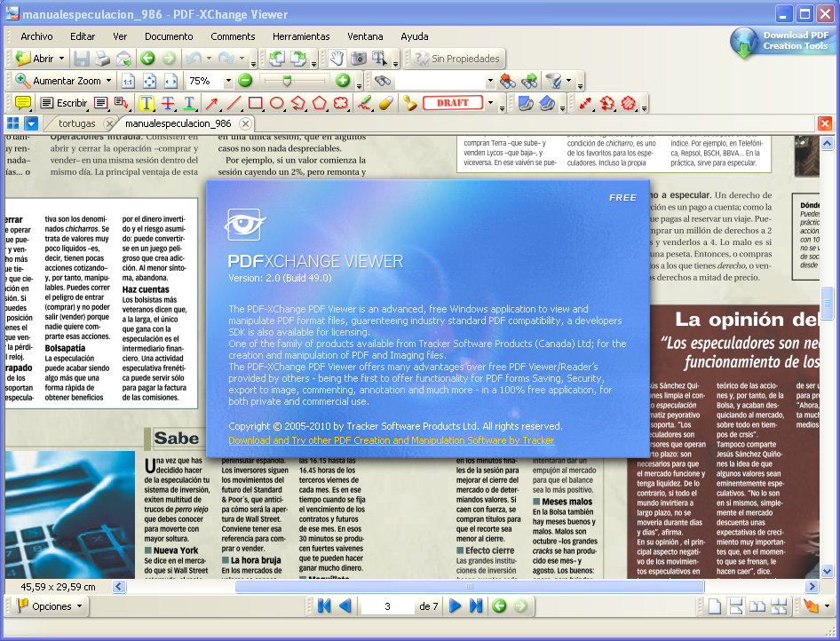Select the Callout tool
Screen dimensions: 840x641
[122, 103]
